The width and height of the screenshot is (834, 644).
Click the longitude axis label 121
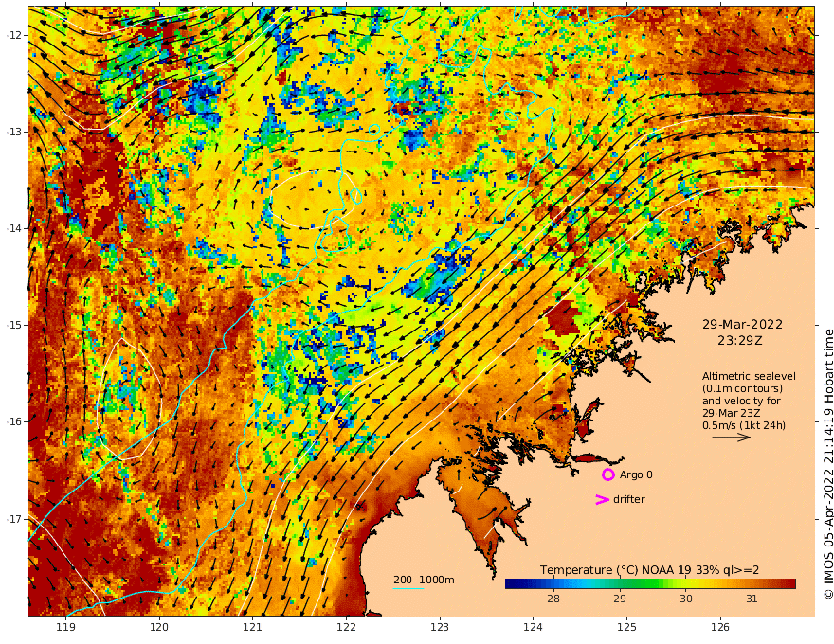253,627
